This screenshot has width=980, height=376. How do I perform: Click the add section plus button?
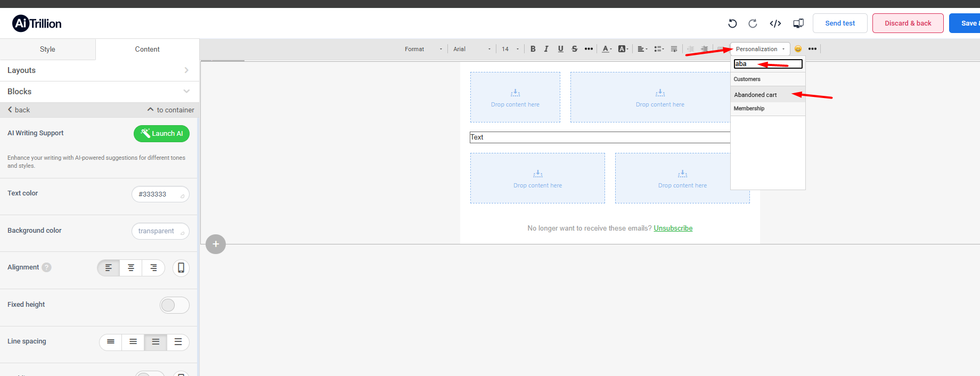(216, 244)
